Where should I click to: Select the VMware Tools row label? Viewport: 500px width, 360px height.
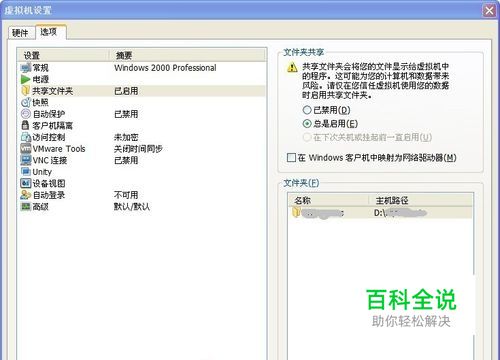pos(59,149)
